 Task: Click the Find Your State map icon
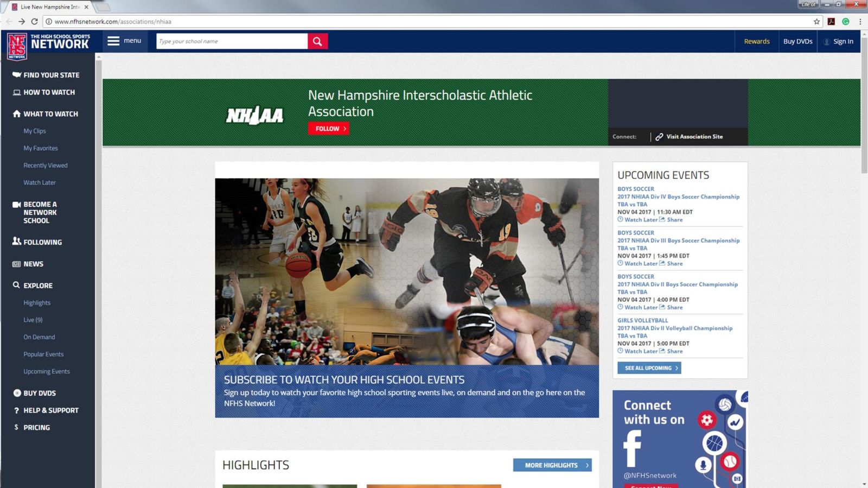[x=17, y=75]
